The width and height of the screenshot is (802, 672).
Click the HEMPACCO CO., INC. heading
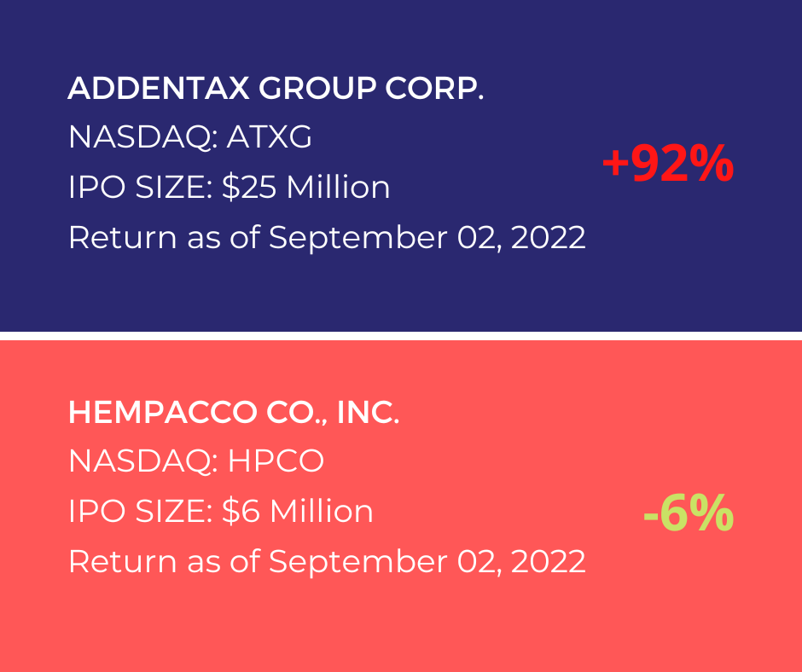tap(234, 412)
